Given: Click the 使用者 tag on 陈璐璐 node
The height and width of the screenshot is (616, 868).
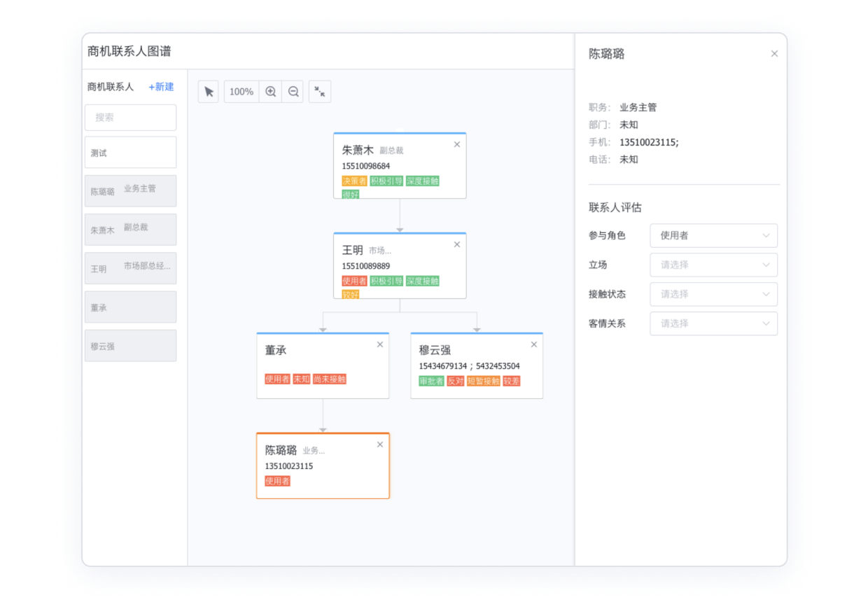Looking at the screenshot, I should 276,481.
